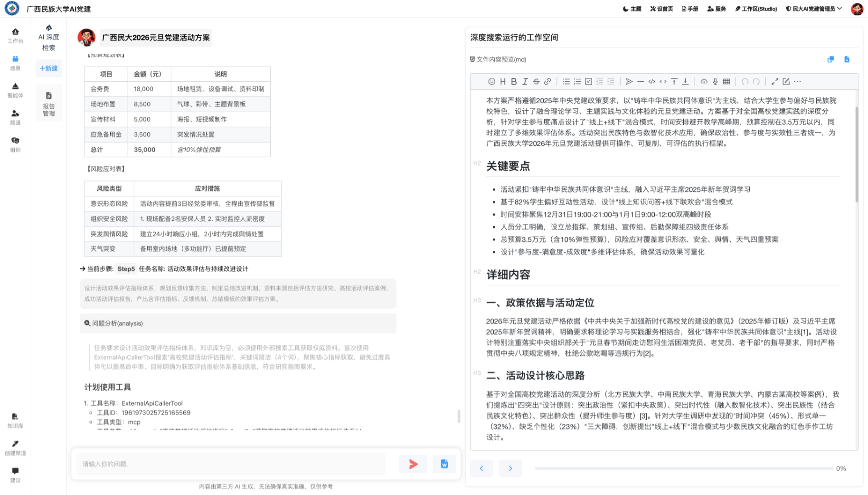Open the more options ellipsis in the editor toolbar

(x=797, y=82)
